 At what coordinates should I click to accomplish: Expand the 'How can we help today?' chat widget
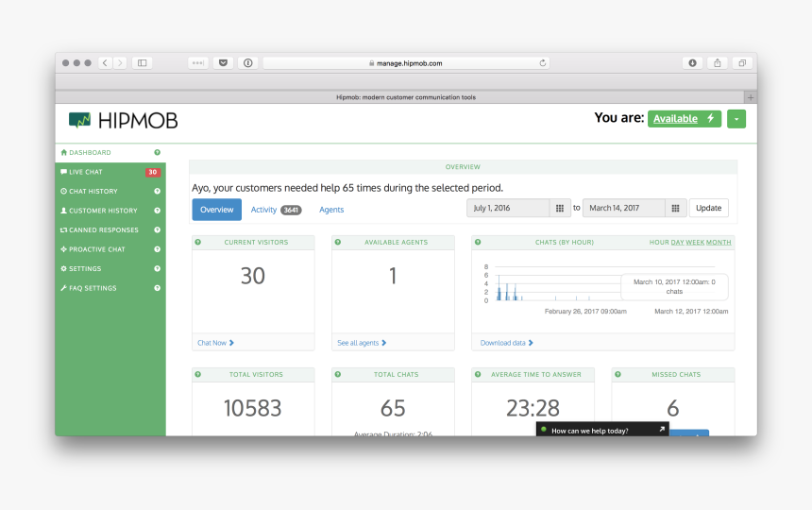[x=602, y=430]
